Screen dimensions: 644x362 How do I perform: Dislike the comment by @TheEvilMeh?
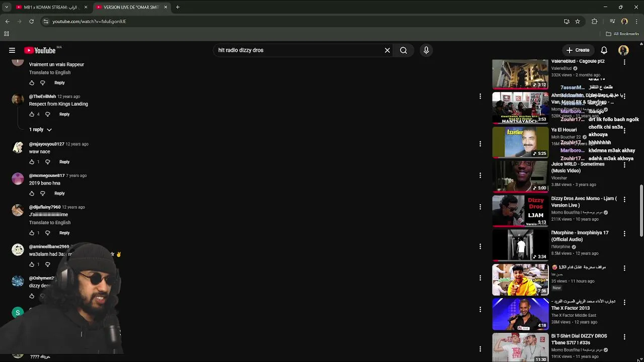(48, 114)
